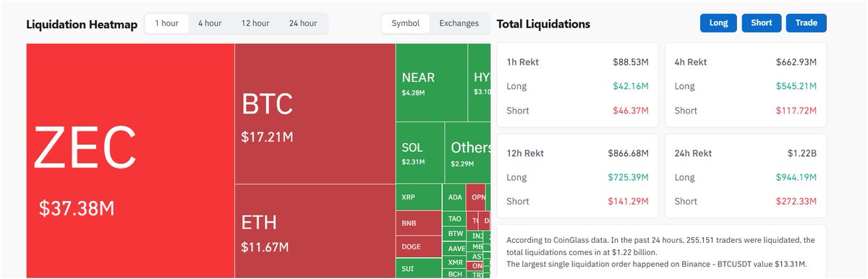Viewport: 868px width, 279px height.
Task: Click the 4h Long value $545.21M
Action: 796,87
